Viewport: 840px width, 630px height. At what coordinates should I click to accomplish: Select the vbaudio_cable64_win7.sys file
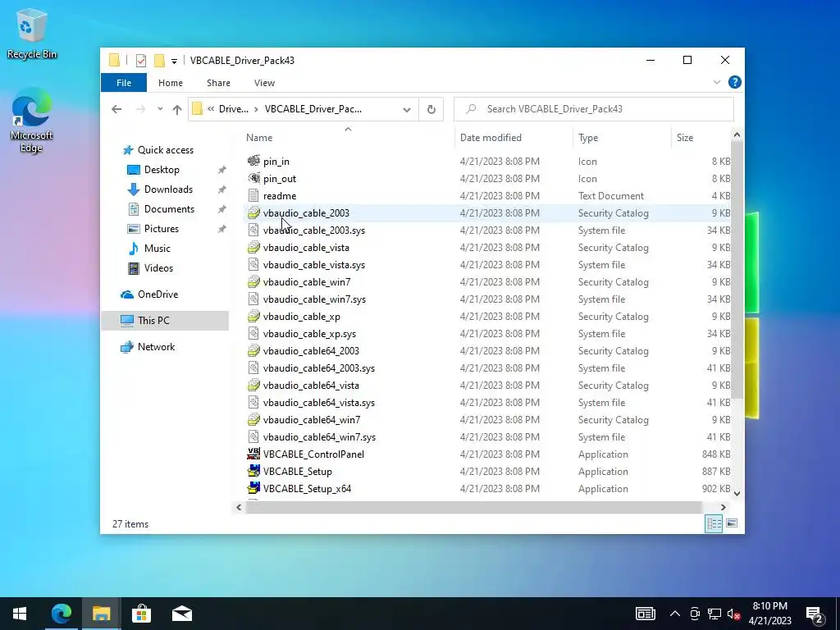pyautogui.click(x=319, y=437)
